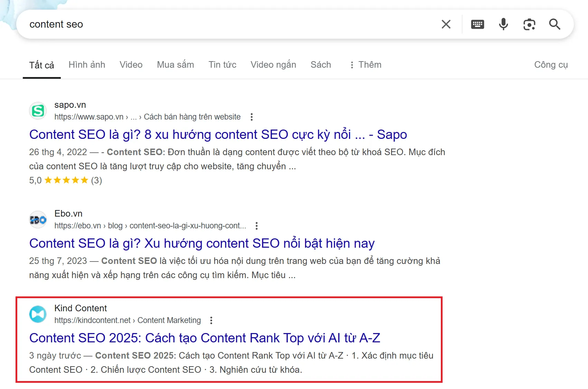Select the "Tất cả" results tab

coord(42,65)
